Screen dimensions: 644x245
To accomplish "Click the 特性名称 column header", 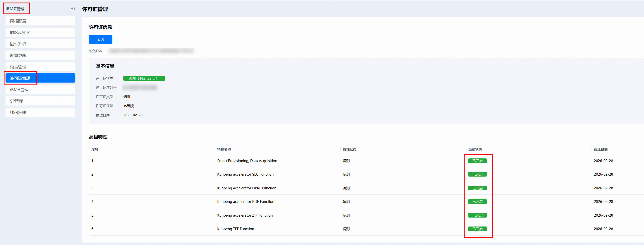I will [224, 149].
